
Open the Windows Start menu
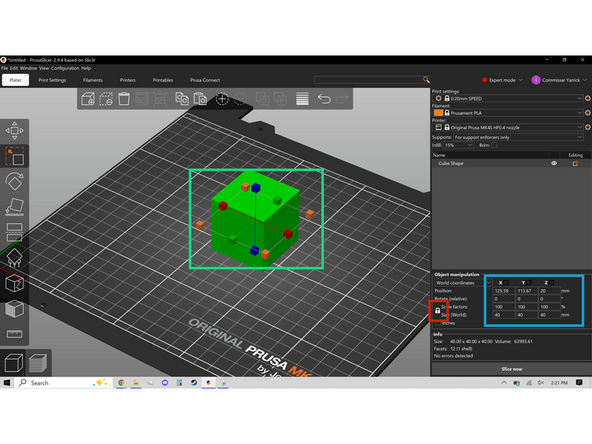(x=7, y=382)
